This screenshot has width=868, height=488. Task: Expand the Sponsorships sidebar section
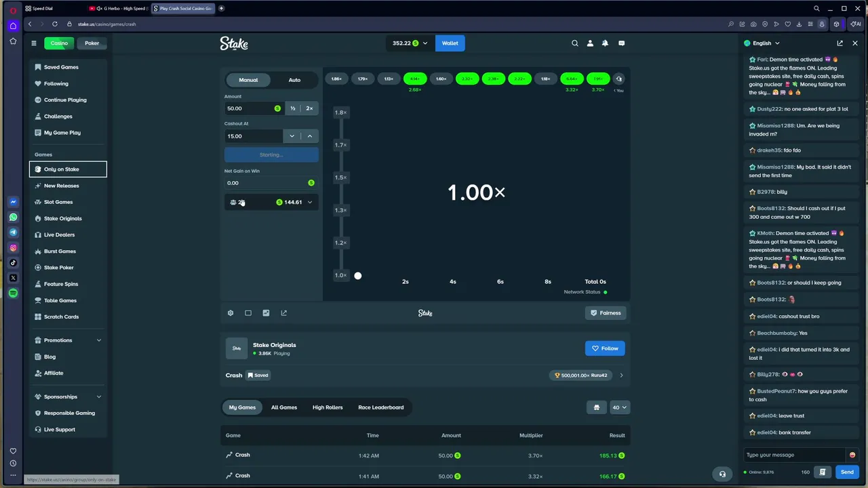pos(99,396)
